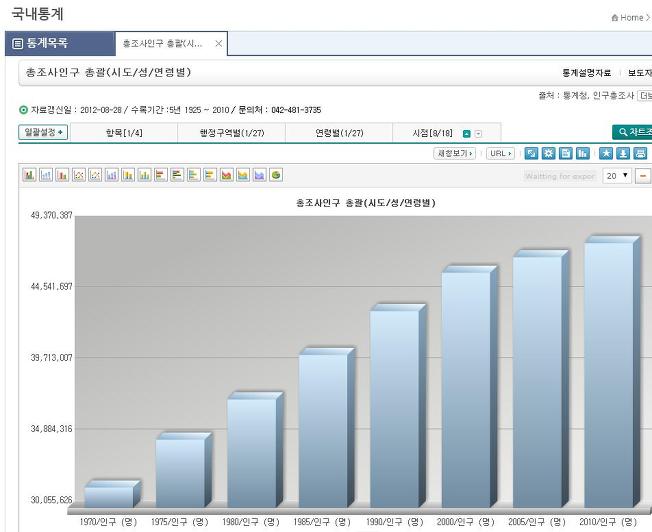The height and width of the screenshot is (532, 652).
Task: Click the 34,884,316 y-axis value
Action: [x=51, y=428]
